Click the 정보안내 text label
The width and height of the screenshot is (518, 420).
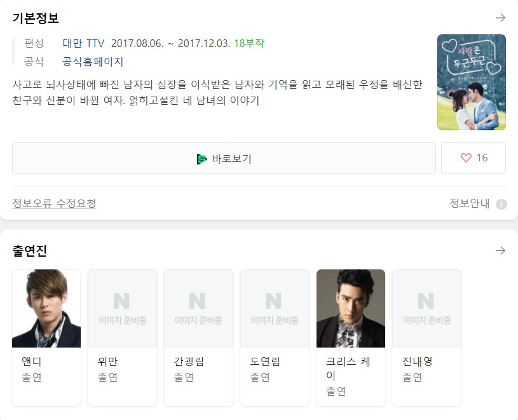pyautogui.click(x=470, y=203)
